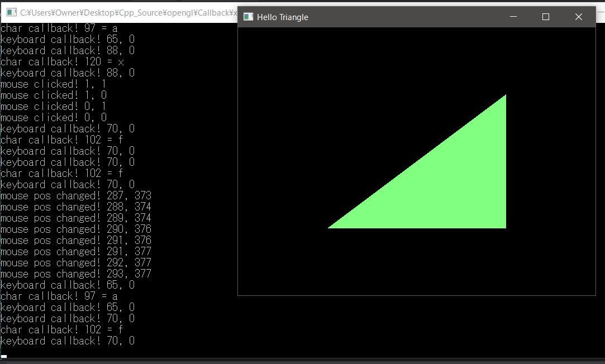Image resolution: width=605 pixels, height=364 pixels.
Task: Click the last "char callback! 102 = f" line
Action: pos(62,330)
